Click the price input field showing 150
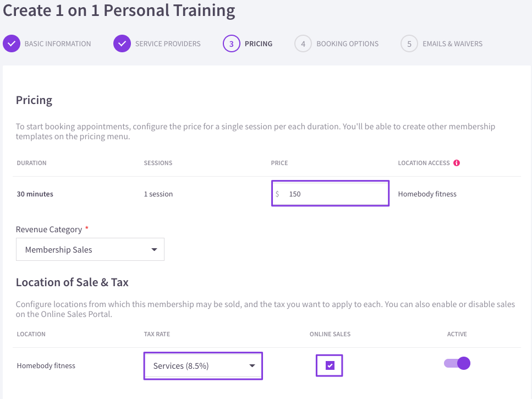Image resolution: width=532 pixels, height=399 pixels. click(330, 193)
